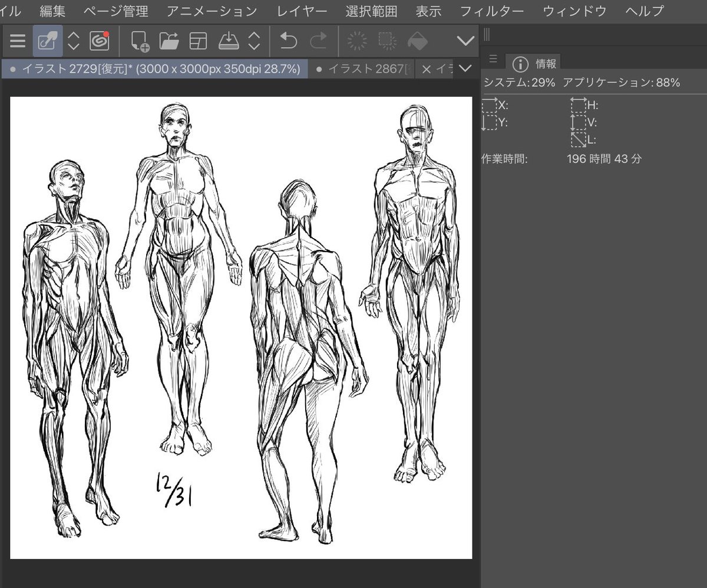Image resolution: width=707 pixels, height=588 pixels.
Task: Open the ヘルプ menu
Action: pyautogui.click(x=644, y=11)
